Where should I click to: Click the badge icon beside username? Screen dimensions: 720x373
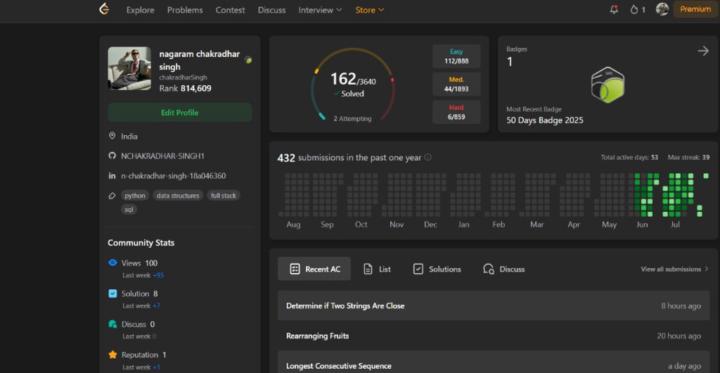[248, 60]
